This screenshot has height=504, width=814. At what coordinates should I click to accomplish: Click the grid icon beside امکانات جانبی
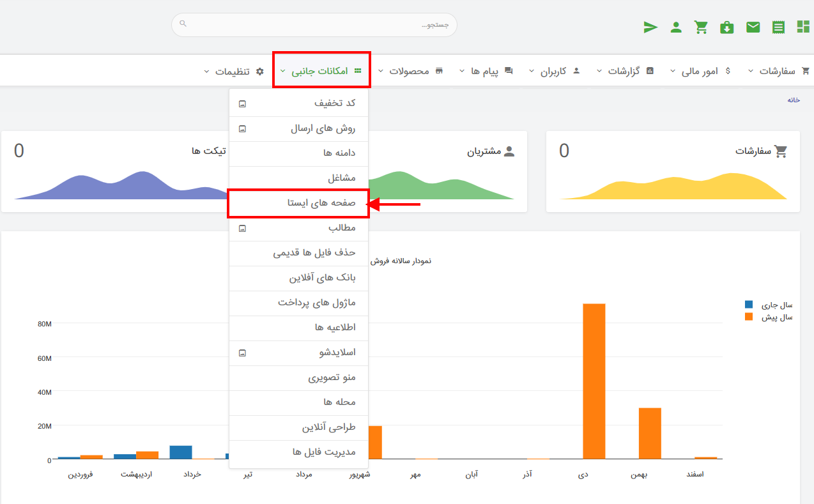point(358,71)
